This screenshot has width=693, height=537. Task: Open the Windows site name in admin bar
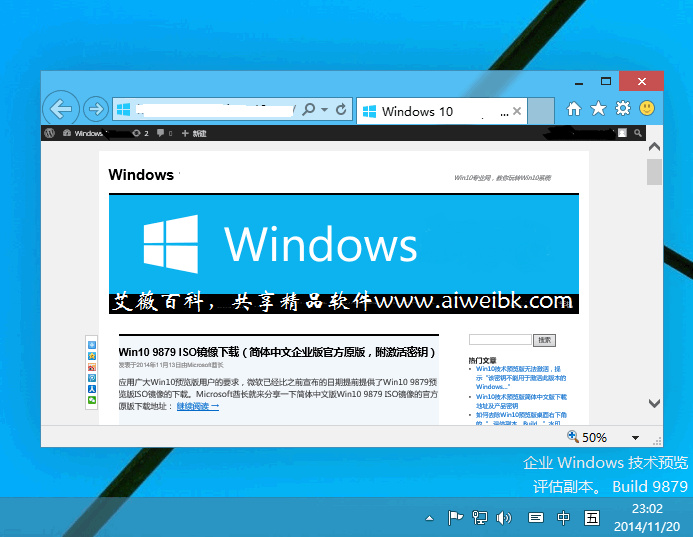point(83,133)
